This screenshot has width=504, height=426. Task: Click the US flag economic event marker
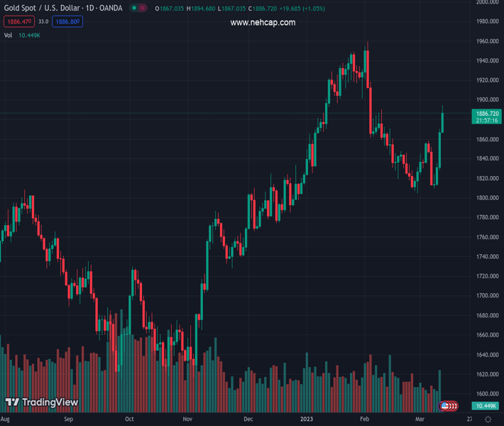(447, 406)
